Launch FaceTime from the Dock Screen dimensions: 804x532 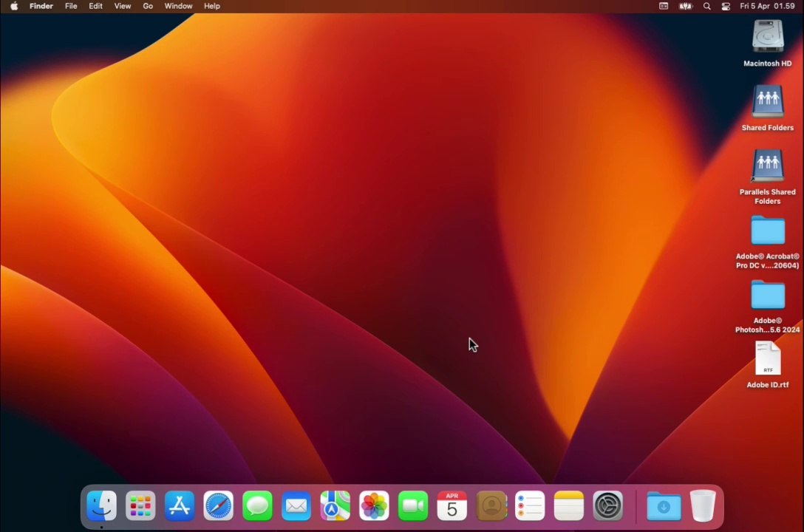(x=413, y=506)
